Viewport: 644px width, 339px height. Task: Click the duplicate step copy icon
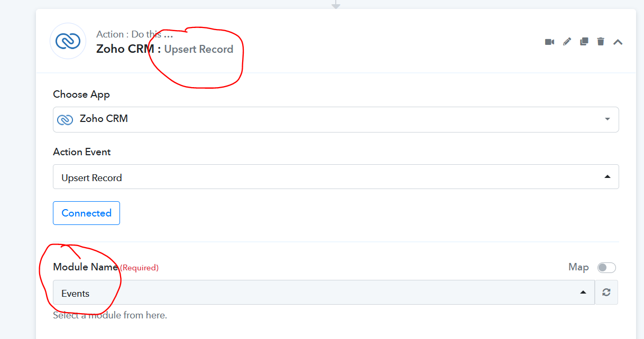pos(584,42)
